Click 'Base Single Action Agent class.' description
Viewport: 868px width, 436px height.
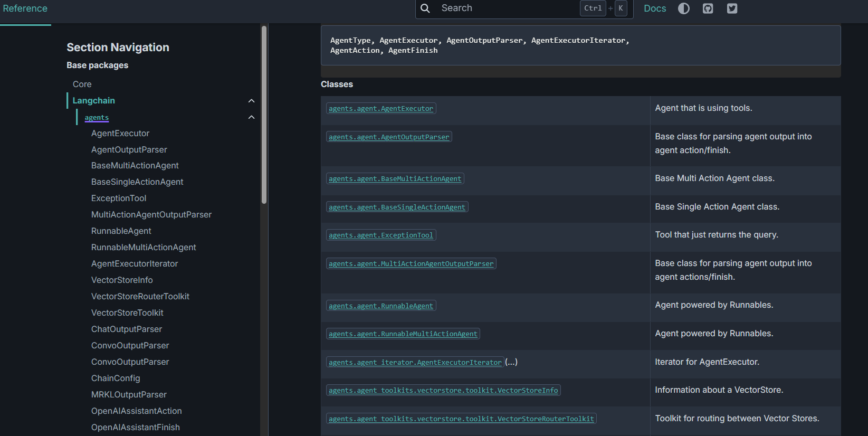click(717, 207)
